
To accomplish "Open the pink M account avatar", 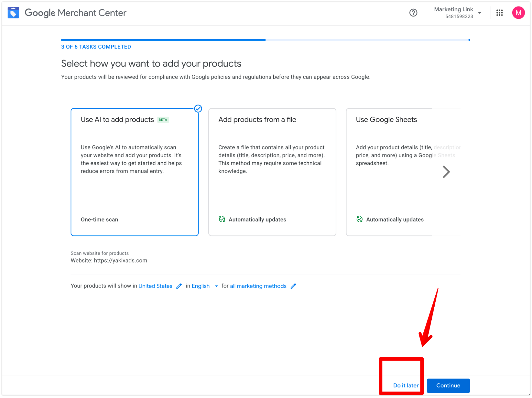I will [518, 13].
